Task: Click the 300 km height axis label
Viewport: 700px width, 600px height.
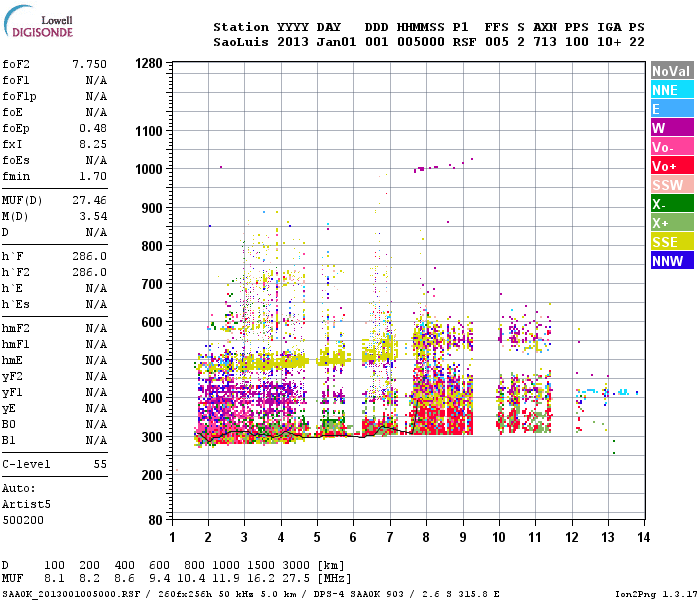Action: pyautogui.click(x=152, y=437)
